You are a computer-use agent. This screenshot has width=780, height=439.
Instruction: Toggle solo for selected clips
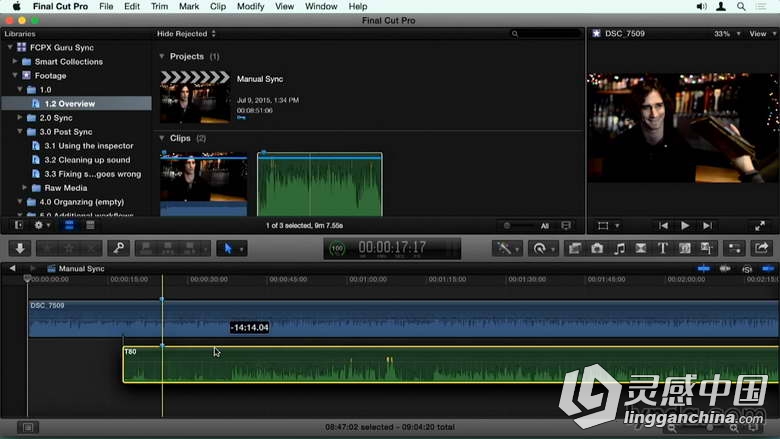click(x=747, y=269)
